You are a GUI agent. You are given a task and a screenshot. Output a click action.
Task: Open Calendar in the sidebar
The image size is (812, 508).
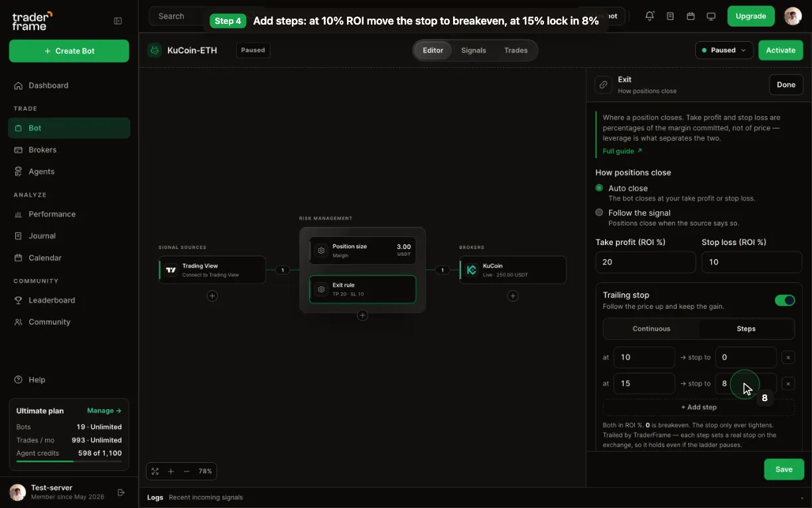(x=69, y=258)
